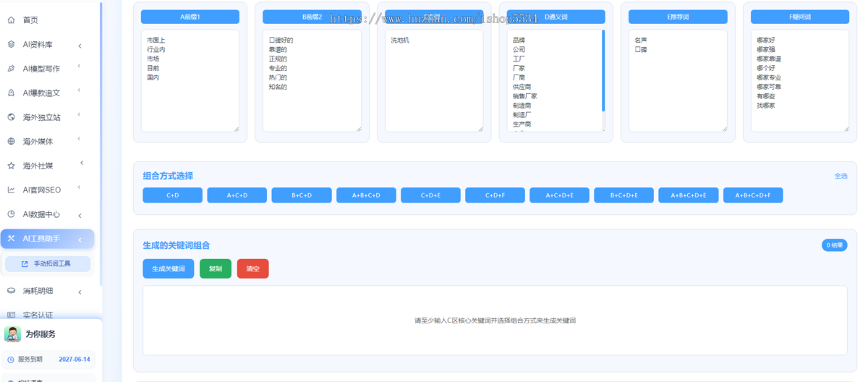Click the B前缀2 column header
868x382 pixels.
[x=312, y=16]
